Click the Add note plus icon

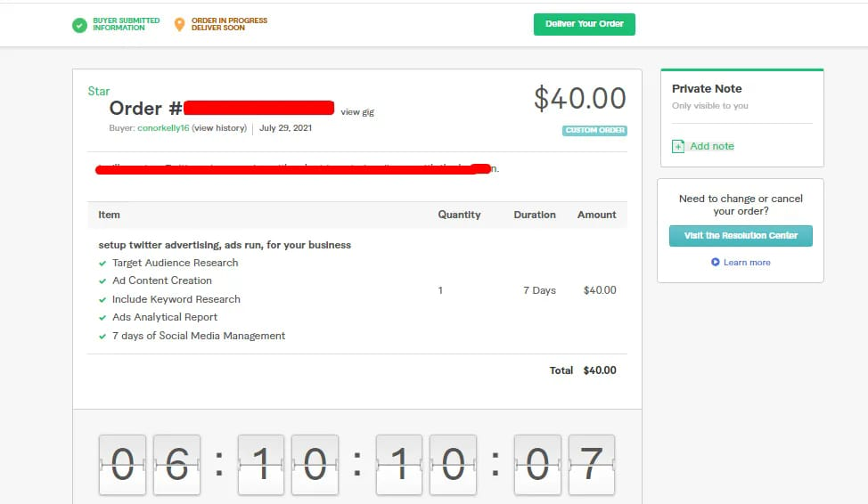pos(678,147)
